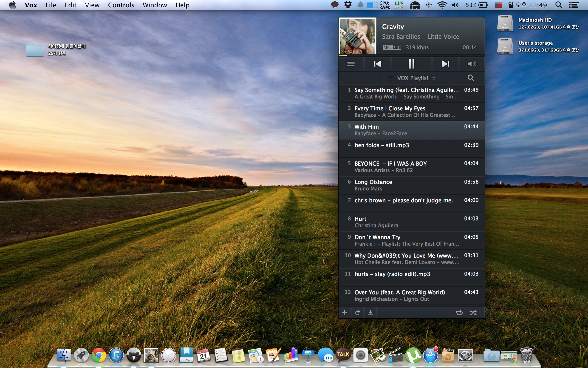Click the download arrow icon in Vox footer

[x=370, y=313]
